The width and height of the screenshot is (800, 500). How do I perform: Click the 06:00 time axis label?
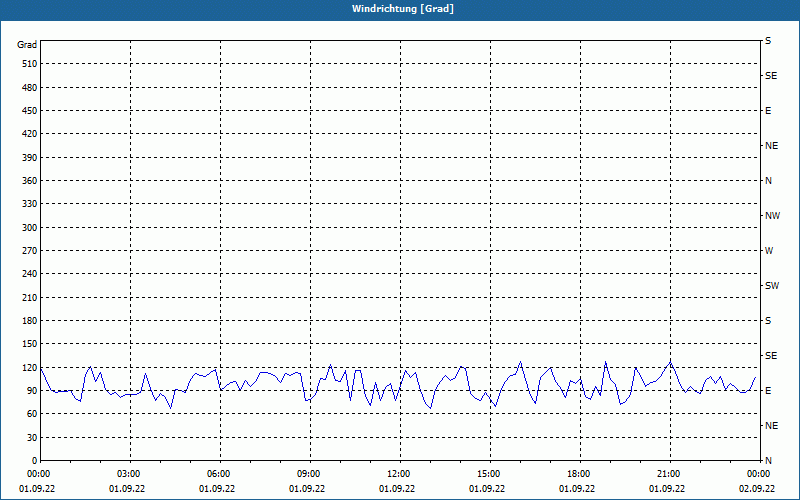point(220,474)
